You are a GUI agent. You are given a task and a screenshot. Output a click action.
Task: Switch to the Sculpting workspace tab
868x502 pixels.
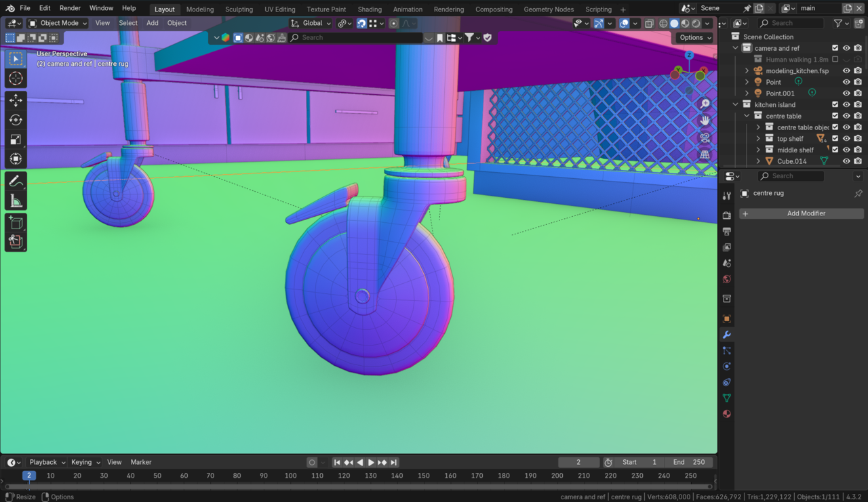pos(239,9)
